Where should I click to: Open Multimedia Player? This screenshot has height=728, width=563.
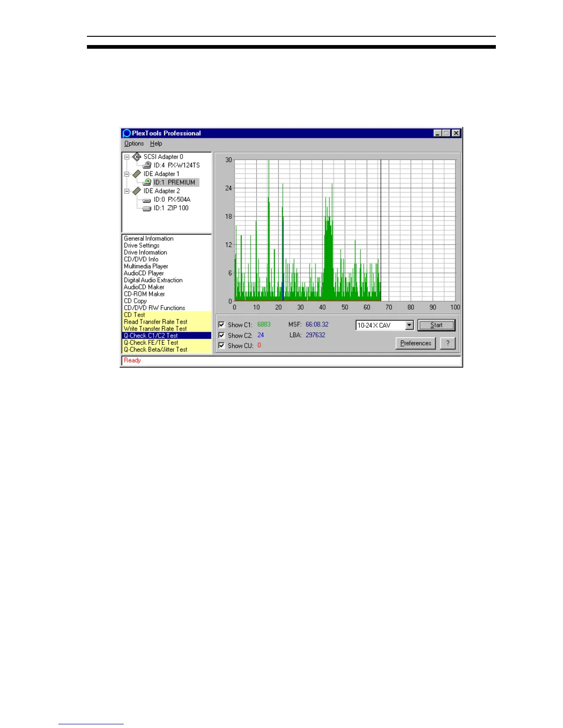pyautogui.click(x=146, y=266)
